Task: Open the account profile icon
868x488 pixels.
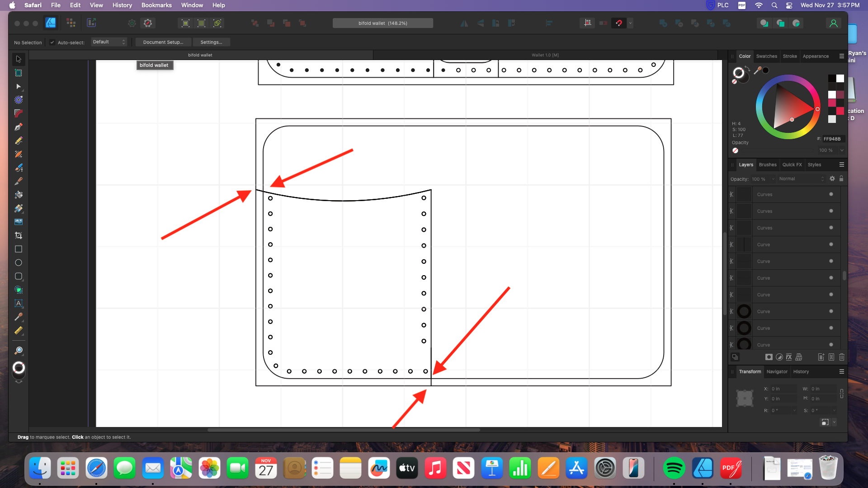Action: (x=834, y=23)
